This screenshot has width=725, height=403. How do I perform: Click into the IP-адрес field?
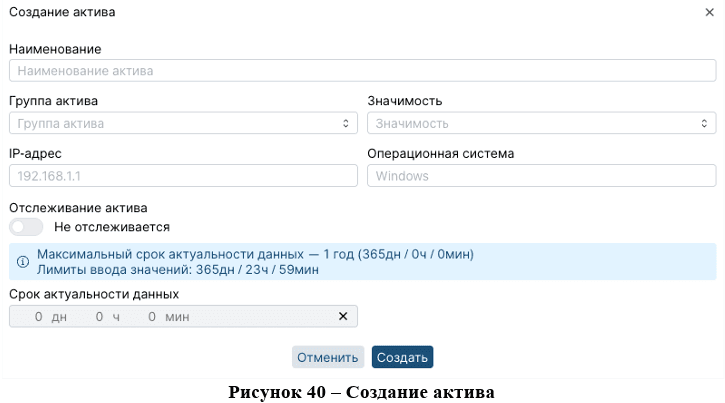tap(183, 176)
